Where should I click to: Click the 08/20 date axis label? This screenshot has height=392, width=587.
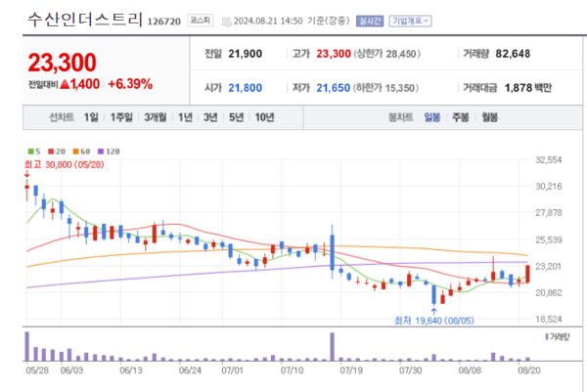click(x=529, y=370)
